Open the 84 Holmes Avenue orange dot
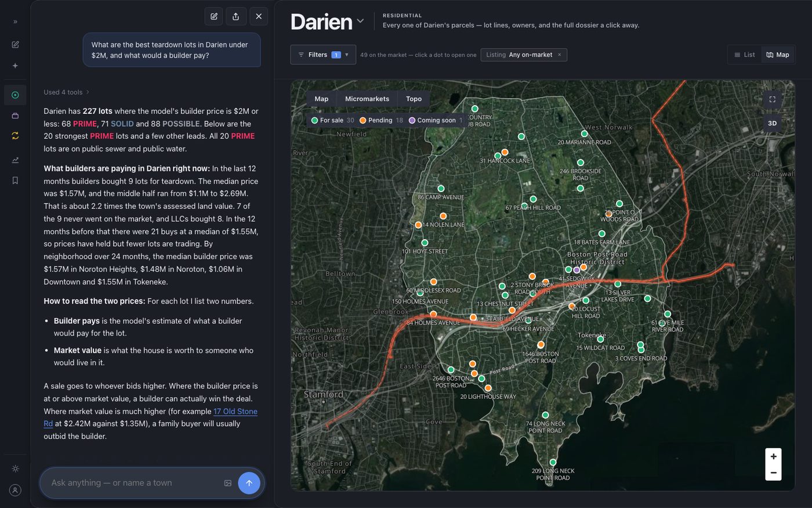Screen dimensions: 812x508 pos(433,314)
